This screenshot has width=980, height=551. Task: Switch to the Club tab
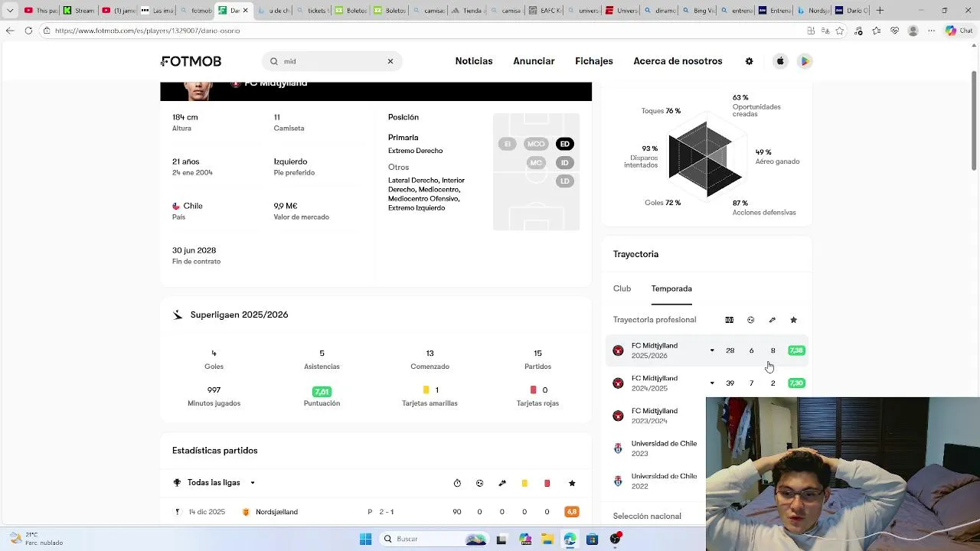click(x=622, y=289)
